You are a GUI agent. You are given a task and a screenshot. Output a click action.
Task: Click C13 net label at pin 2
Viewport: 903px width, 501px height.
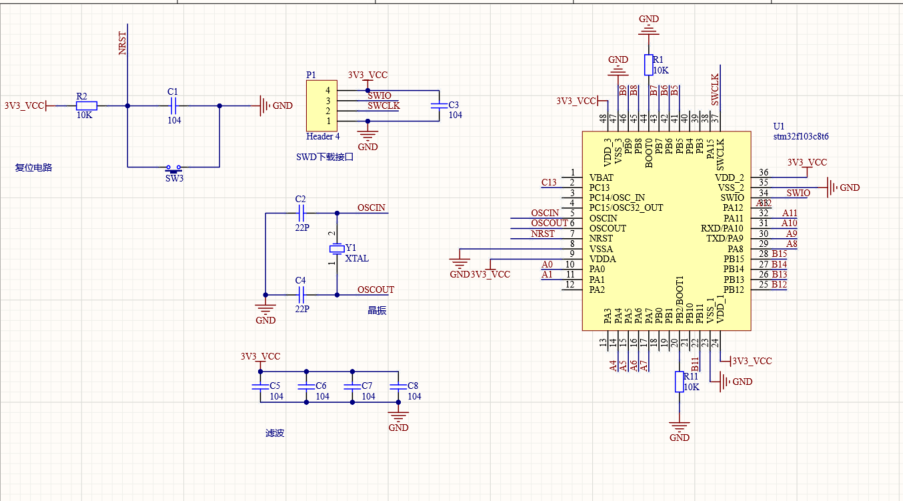click(x=549, y=183)
